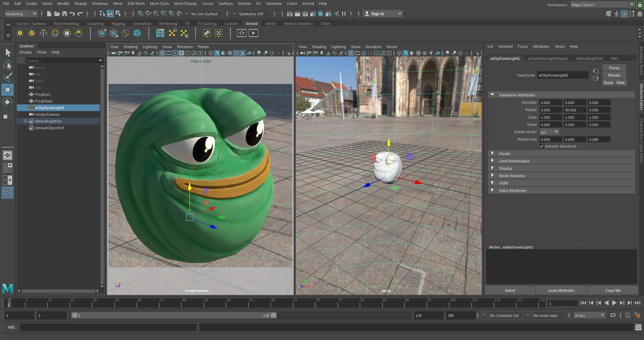Image resolution: width=644 pixels, height=340 pixels.
Task: Activate the Scale tool in toolbox
Action: click(x=8, y=115)
